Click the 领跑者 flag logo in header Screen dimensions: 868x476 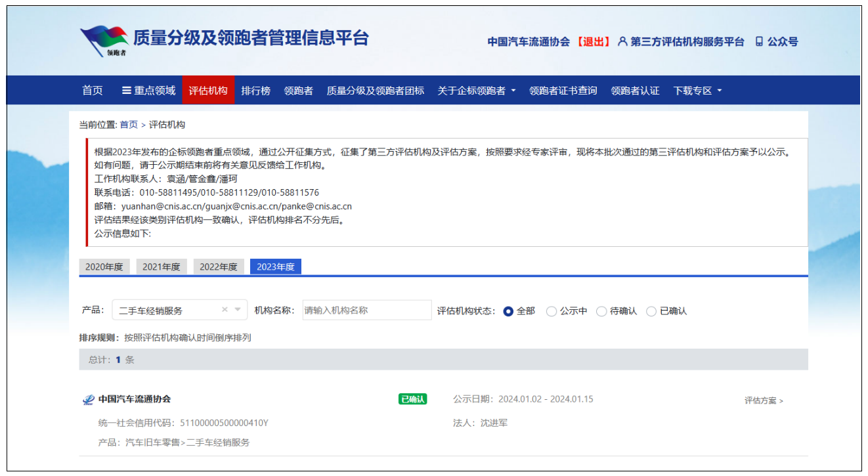click(x=104, y=41)
